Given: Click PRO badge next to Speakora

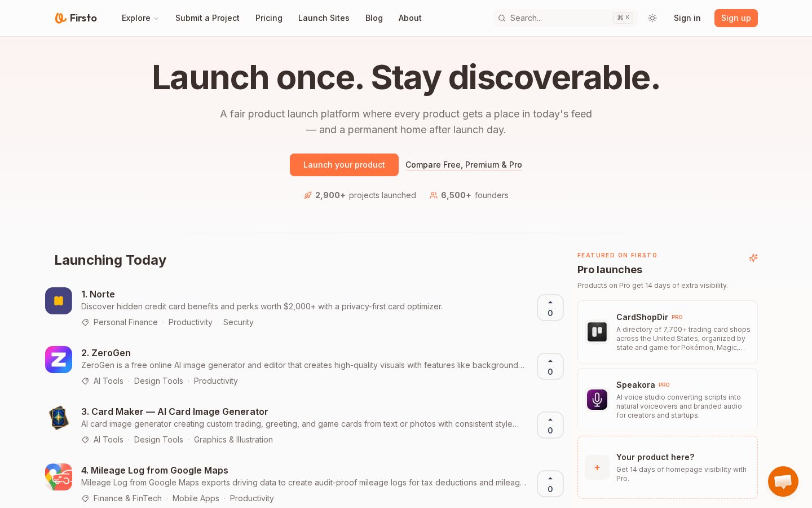Looking at the screenshot, I should click(664, 385).
